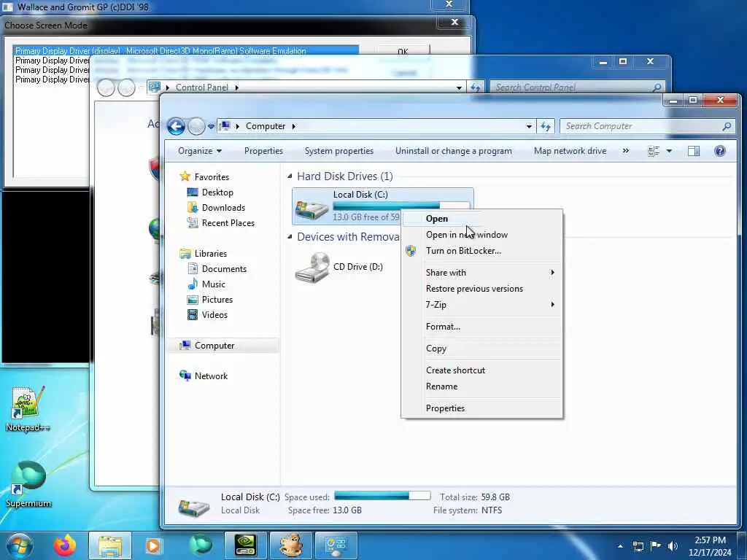Open the Supermium desktop shortcut
This screenshot has height=560, width=747.
point(28,484)
